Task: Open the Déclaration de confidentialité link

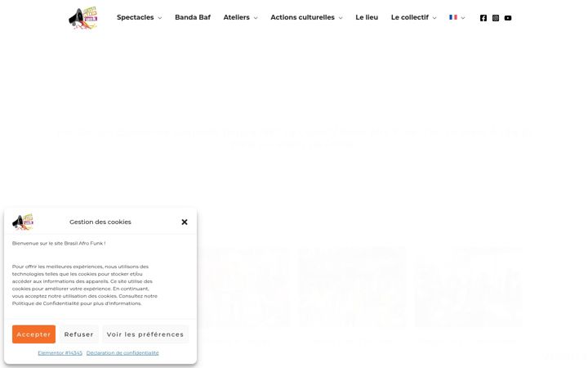Action: click(x=122, y=353)
